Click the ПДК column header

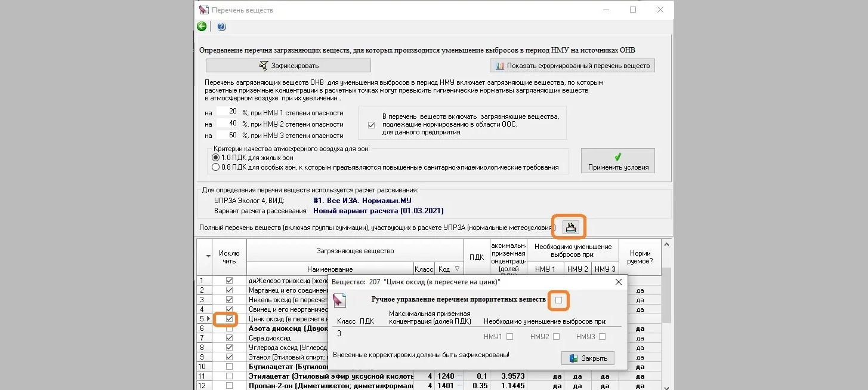point(477,257)
